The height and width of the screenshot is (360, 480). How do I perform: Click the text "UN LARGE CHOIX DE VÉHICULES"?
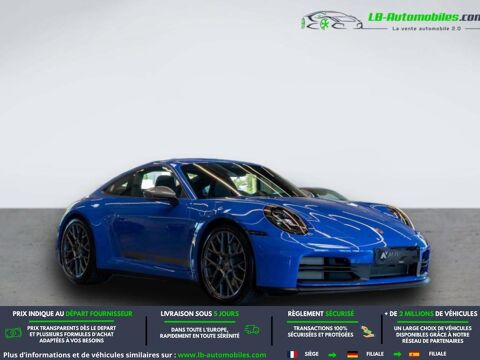point(432,328)
